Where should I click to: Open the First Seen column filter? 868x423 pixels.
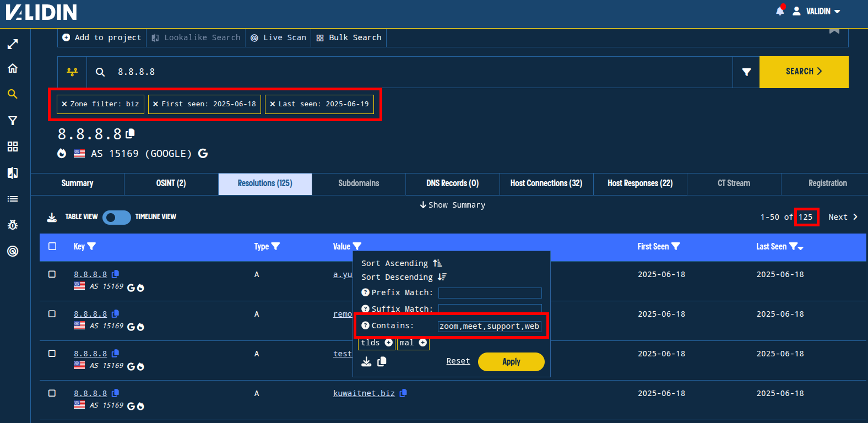pyautogui.click(x=676, y=246)
